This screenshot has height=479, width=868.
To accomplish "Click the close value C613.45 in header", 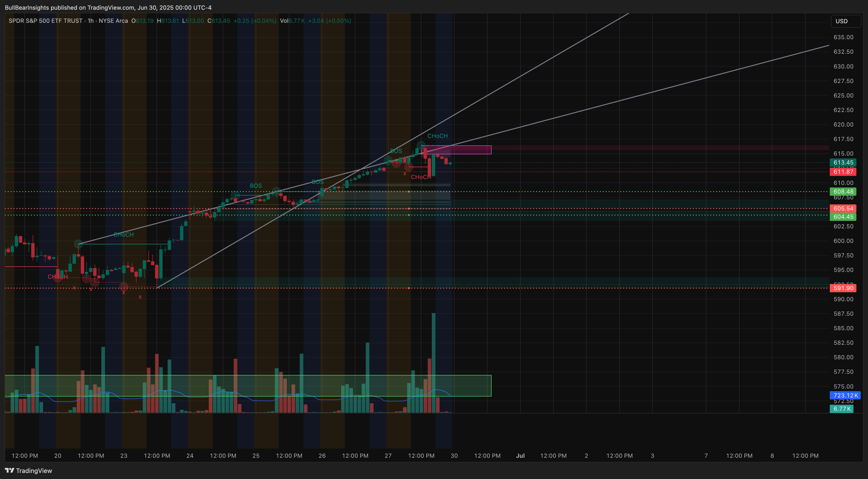I will click(219, 21).
